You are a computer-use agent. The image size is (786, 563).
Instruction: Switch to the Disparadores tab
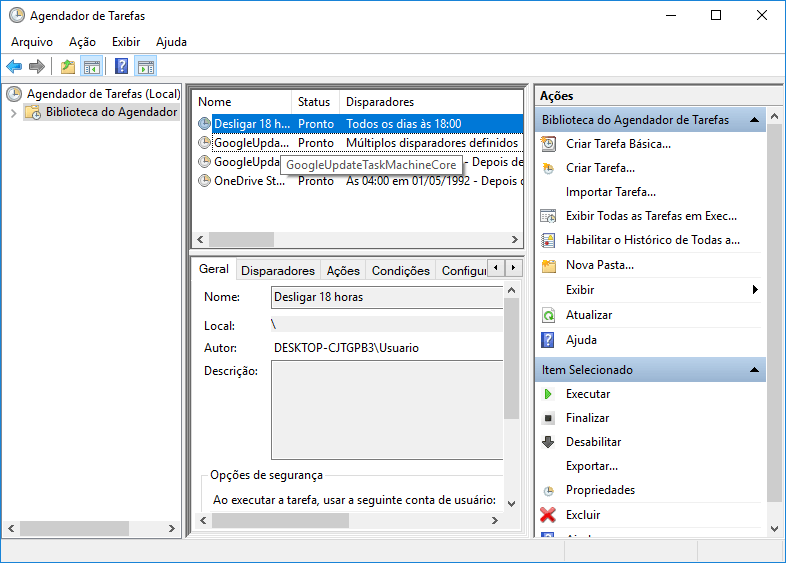[x=278, y=271]
